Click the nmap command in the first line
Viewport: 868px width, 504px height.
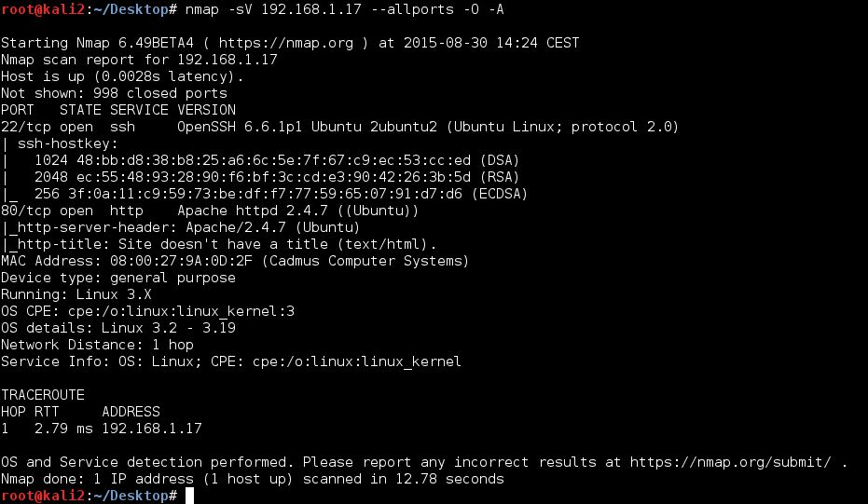pyautogui.click(x=344, y=9)
